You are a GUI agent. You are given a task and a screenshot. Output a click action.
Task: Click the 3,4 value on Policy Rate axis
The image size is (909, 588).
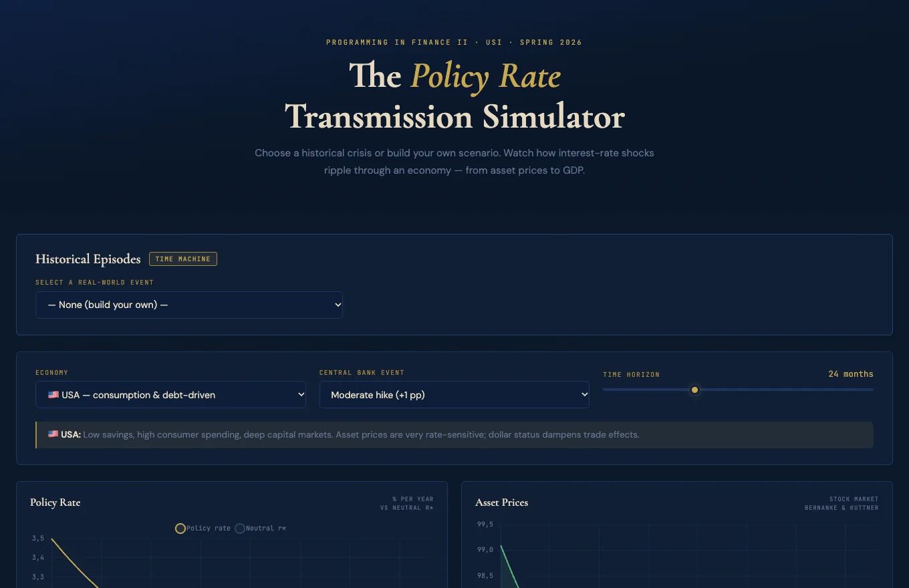point(38,558)
